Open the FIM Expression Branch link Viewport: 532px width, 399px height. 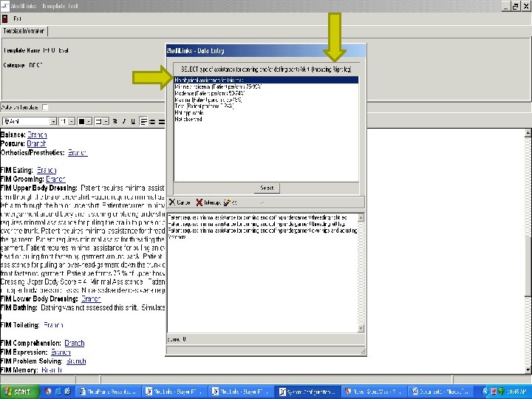click(x=61, y=352)
